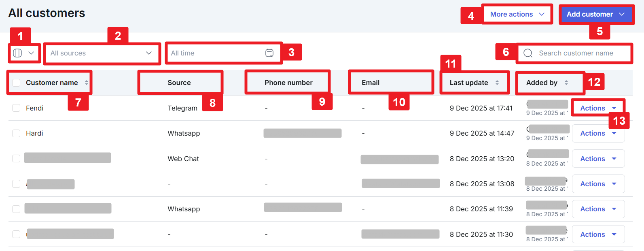Screen dimensions: 644x251
Task: Click the All time date field
Action: coord(214,53)
